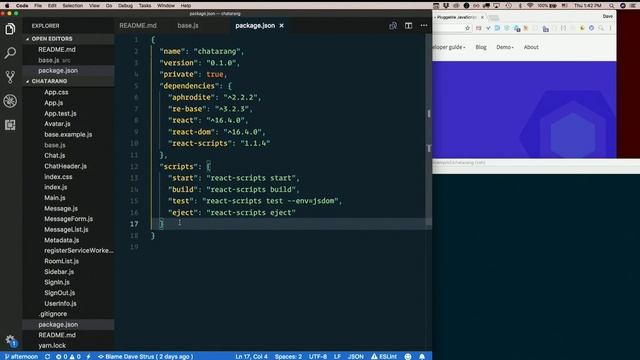The width and height of the screenshot is (640, 360).
Task: Open the Manage gear in activity bar
Action: coord(10,340)
